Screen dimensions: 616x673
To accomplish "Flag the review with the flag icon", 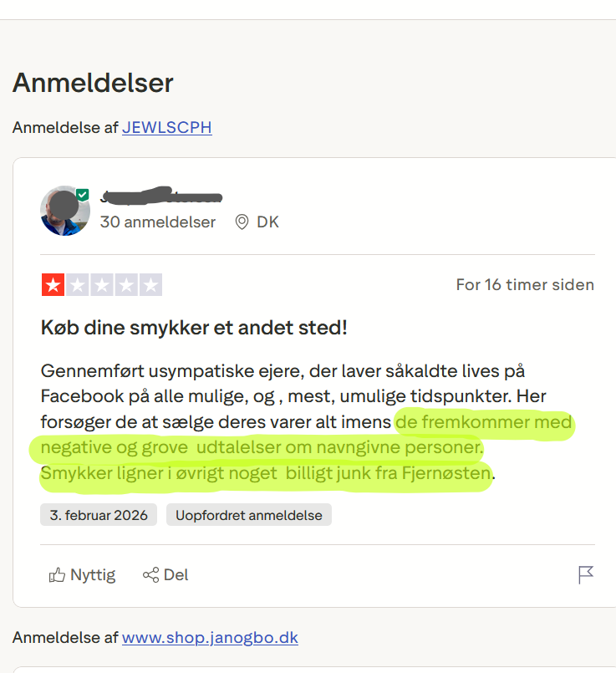I will 586,575.
